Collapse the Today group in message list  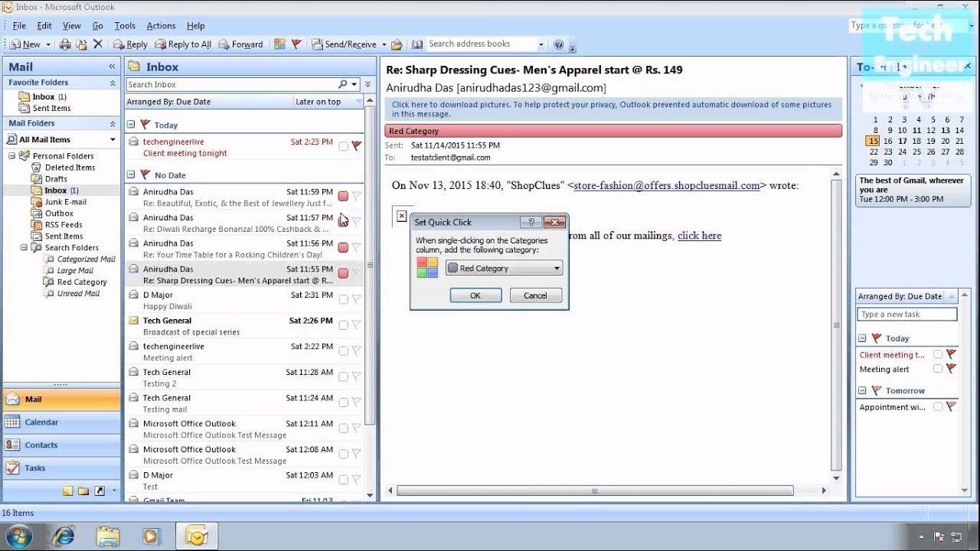pos(131,125)
